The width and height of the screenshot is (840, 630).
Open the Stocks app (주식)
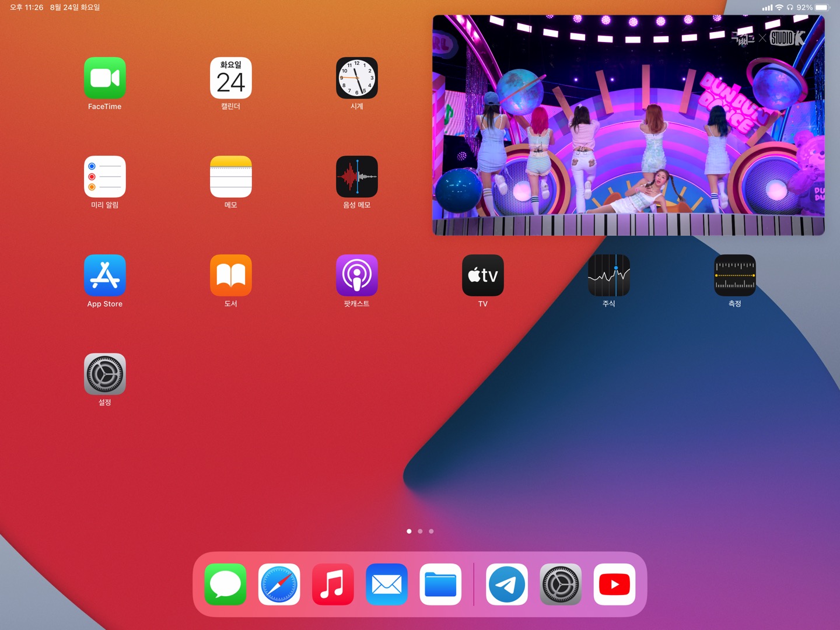click(609, 275)
